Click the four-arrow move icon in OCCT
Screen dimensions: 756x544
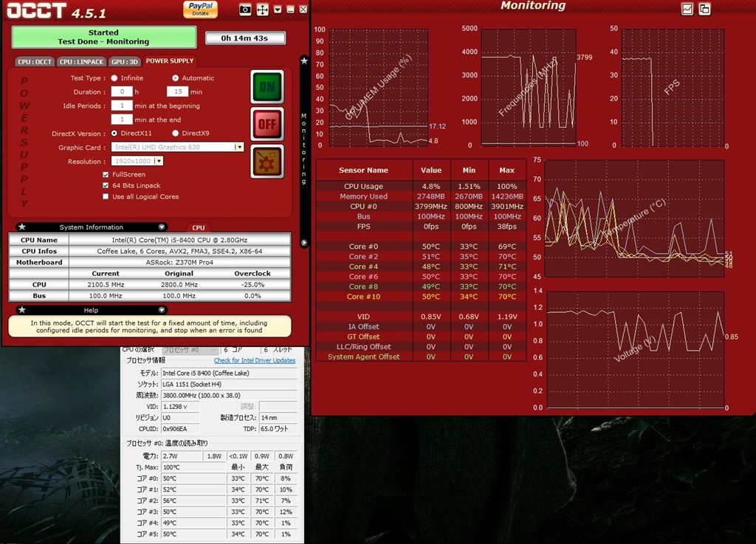click(262, 10)
